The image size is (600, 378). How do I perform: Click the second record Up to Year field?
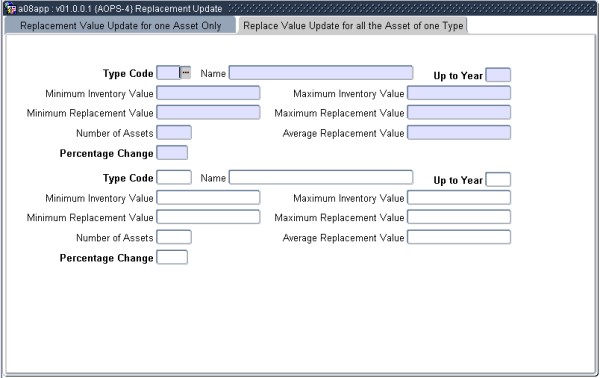coord(498,179)
